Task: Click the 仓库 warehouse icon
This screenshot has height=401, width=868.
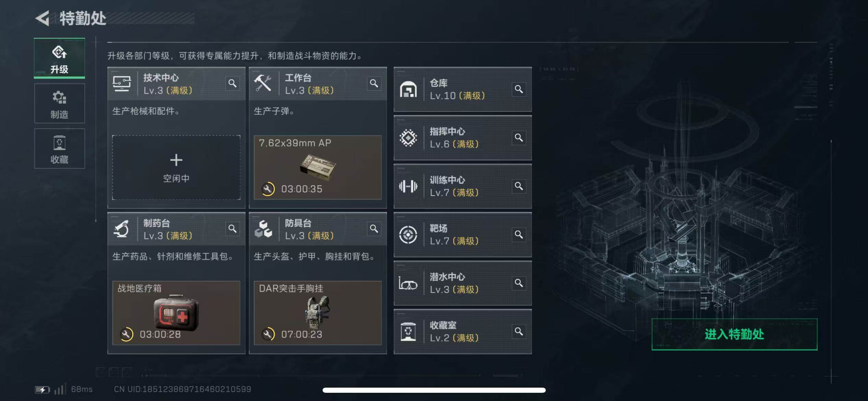Action: [x=408, y=89]
